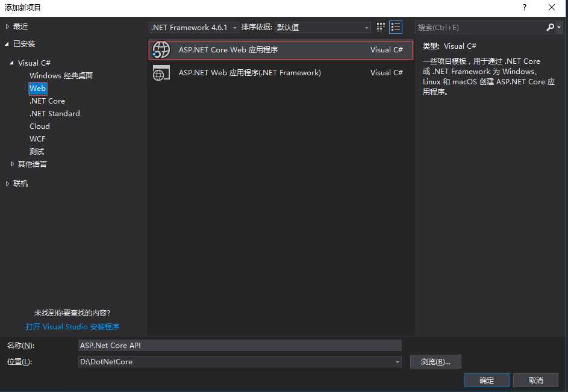This screenshot has width=568, height=392.
Task: Open the search options dropdown arrow
Action: pos(559,28)
